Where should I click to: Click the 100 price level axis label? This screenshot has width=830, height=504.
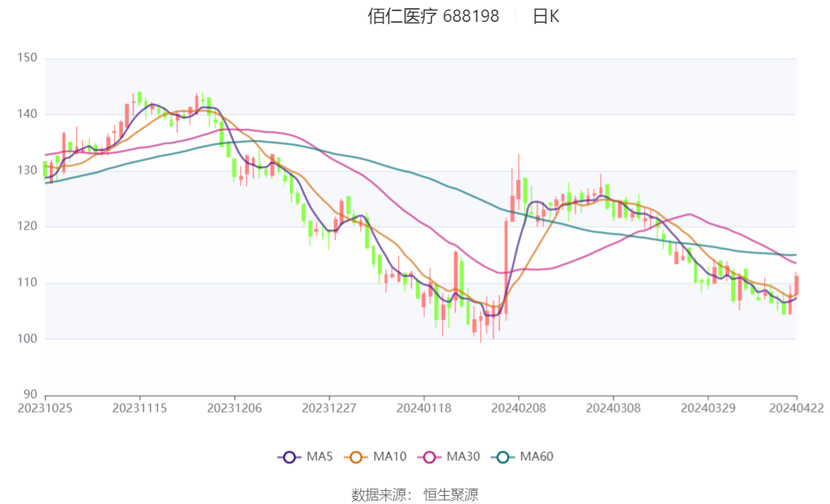point(27,339)
